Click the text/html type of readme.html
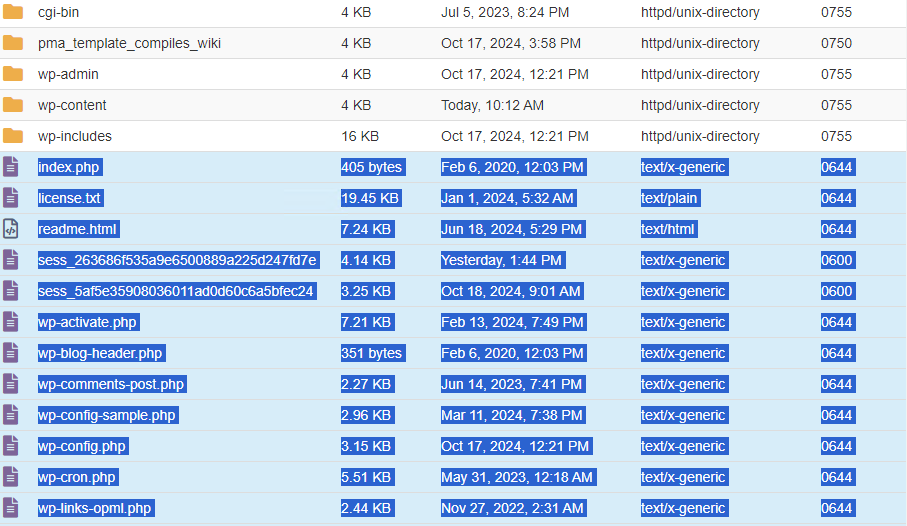The image size is (907, 526). 668,229
